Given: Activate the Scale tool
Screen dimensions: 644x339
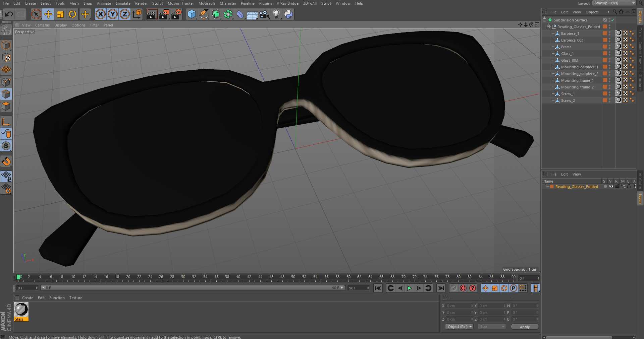Looking at the screenshot, I should 60,14.
